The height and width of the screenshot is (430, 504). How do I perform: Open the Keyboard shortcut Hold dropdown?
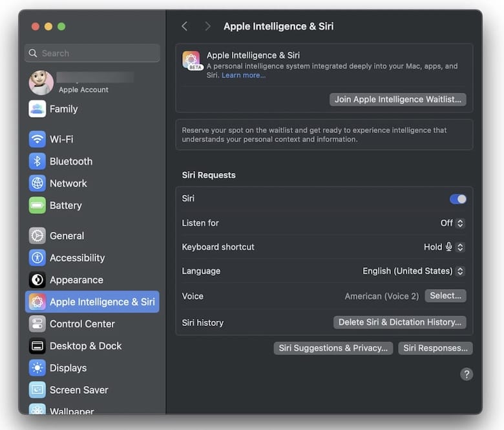[444, 247]
